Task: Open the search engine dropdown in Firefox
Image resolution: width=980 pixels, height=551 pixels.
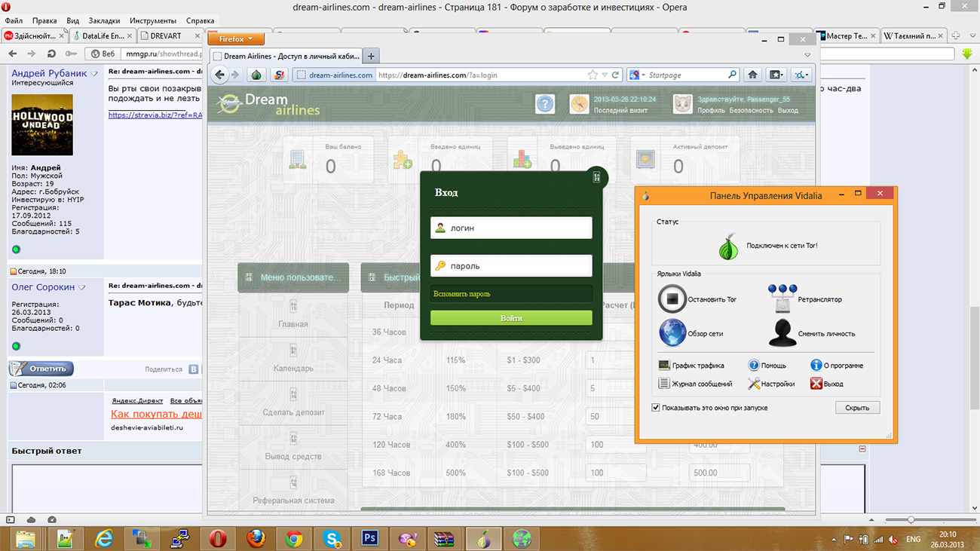Action: (636, 75)
